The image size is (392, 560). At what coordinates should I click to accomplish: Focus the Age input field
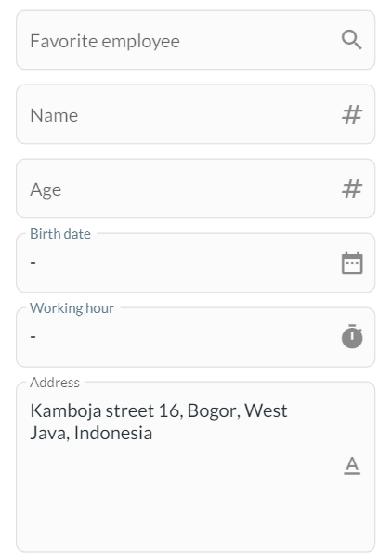195,189
